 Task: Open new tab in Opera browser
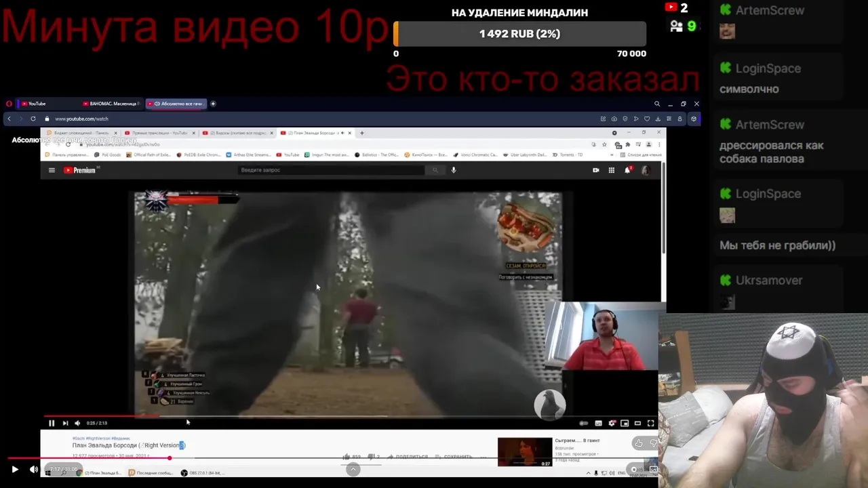[x=213, y=104]
